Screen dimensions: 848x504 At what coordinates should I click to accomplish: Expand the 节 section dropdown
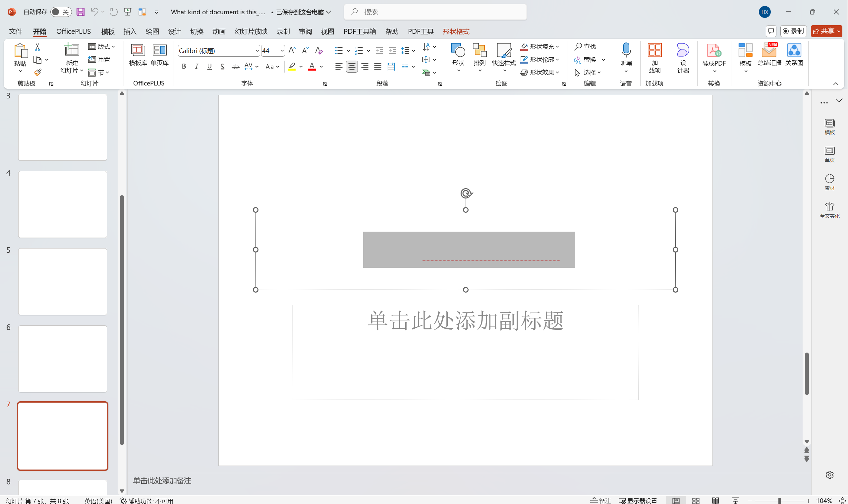coord(98,72)
